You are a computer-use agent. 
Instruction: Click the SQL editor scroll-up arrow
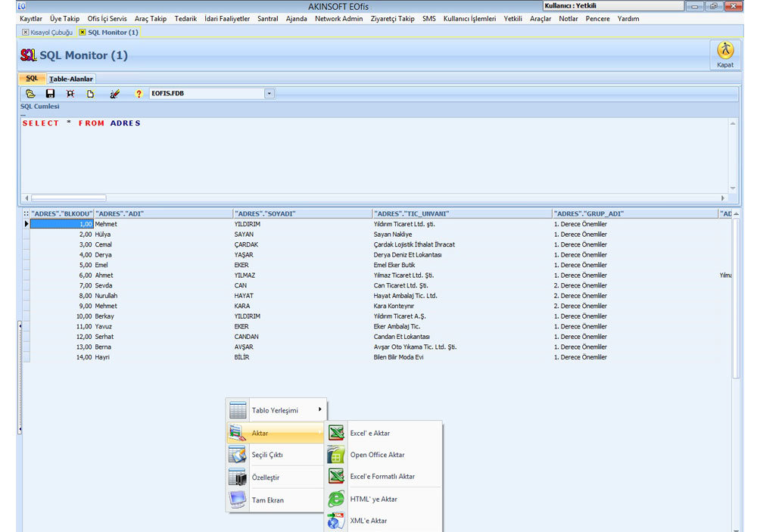[x=733, y=123]
